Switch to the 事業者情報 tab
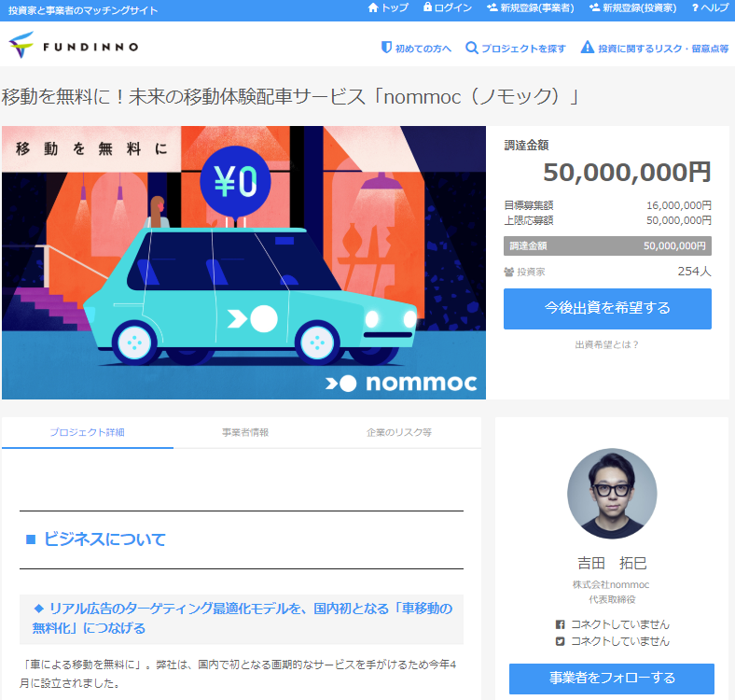735x700 pixels. tap(245, 432)
